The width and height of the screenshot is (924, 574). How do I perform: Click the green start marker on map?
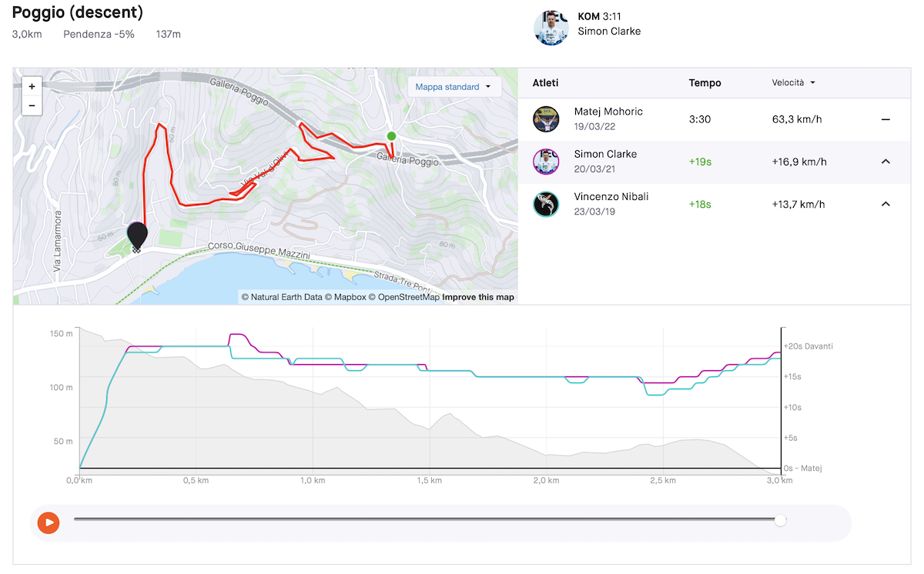click(391, 136)
